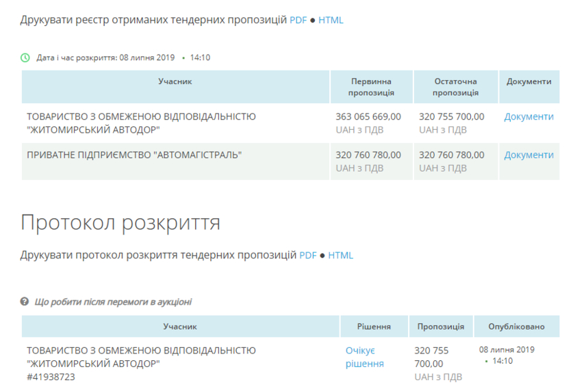Open PDF of received tender proposals register
The image size is (588, 389).
click(298, 21)
